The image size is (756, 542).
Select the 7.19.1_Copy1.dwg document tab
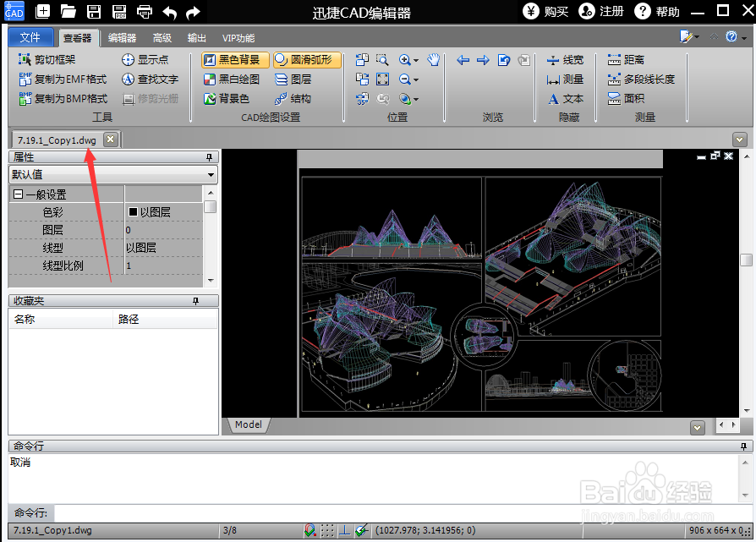57,140
